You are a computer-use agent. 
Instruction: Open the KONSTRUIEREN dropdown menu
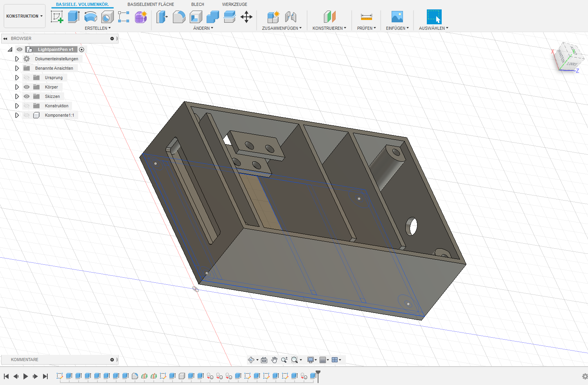329,28
